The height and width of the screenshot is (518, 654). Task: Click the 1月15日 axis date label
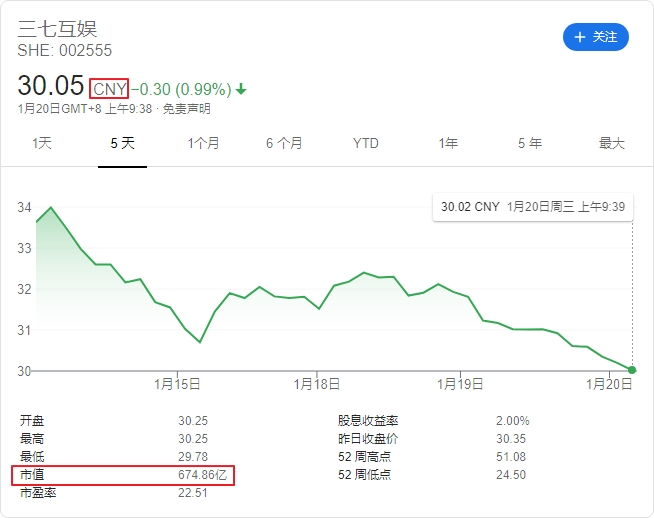(177, 384)
